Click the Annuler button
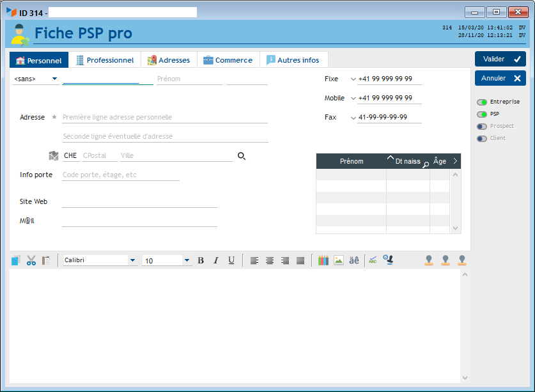The image size is (535, 392). pos(500,78)
